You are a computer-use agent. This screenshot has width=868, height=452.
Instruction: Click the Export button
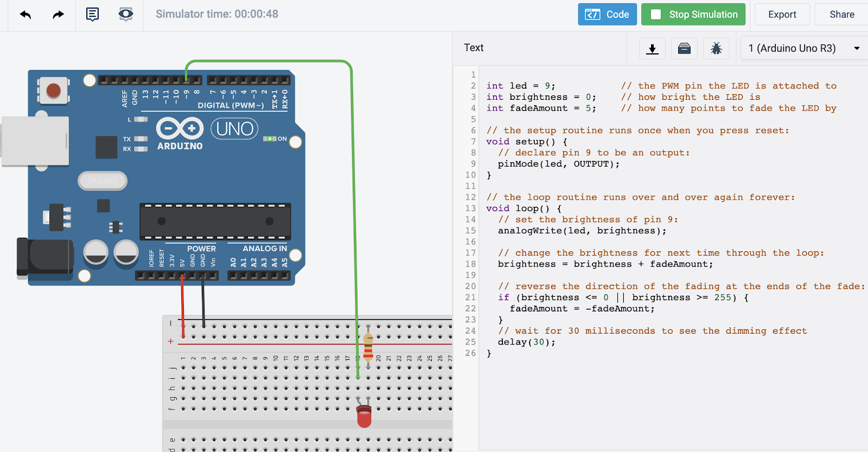(x=782, y=15)
